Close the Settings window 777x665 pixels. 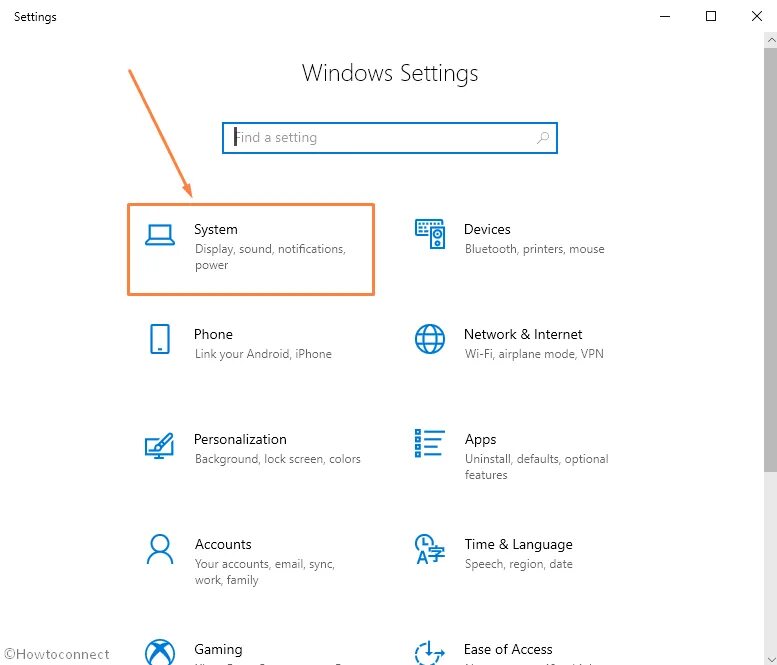tap(756, 16)
